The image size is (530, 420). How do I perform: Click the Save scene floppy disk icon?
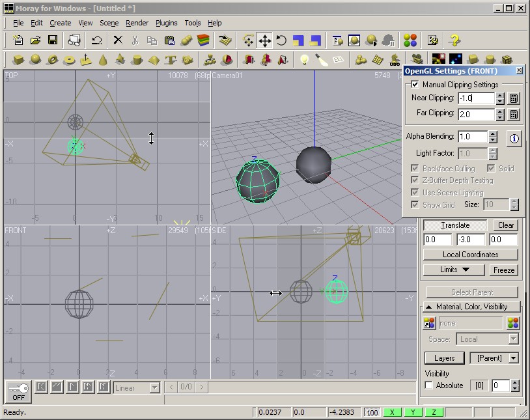pyautogui.click(x=53, y=40)
